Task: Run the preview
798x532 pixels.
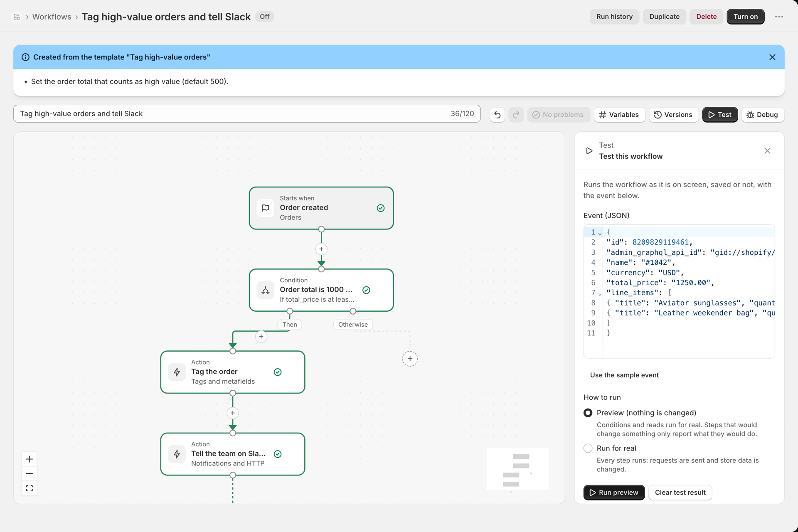Action: 614,493
